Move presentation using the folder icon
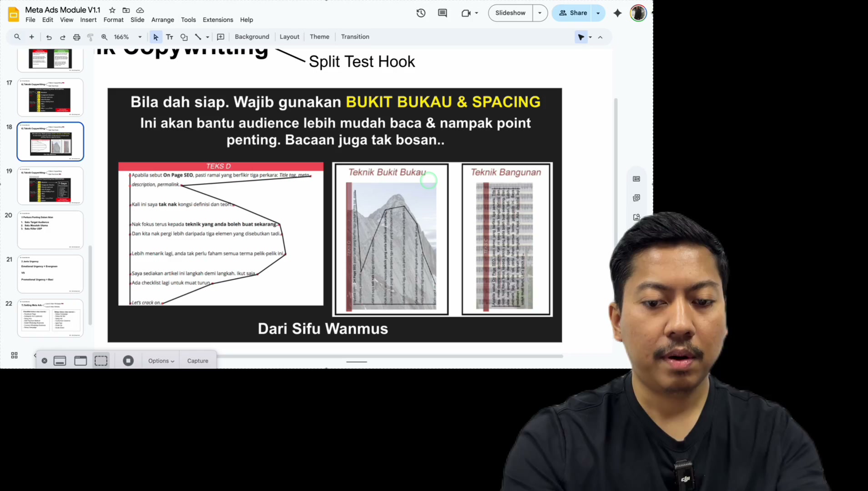The height and width of the screenshot is (491, 868). (126, 10)
